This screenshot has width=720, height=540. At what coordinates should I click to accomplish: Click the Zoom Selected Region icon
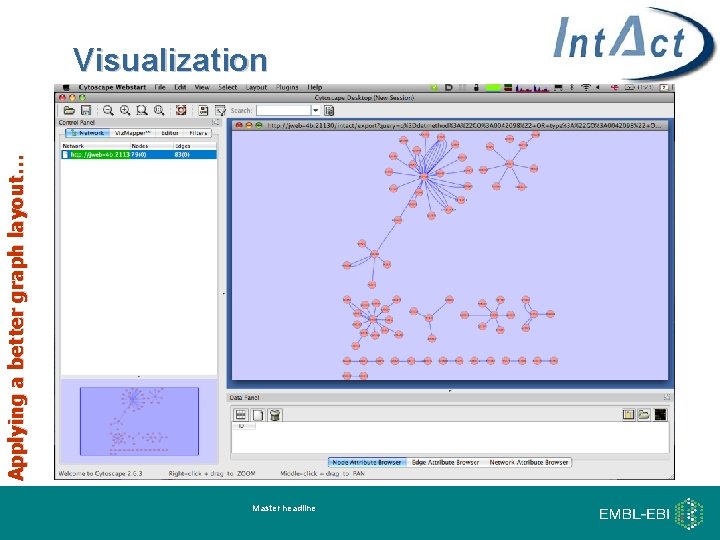142,110
